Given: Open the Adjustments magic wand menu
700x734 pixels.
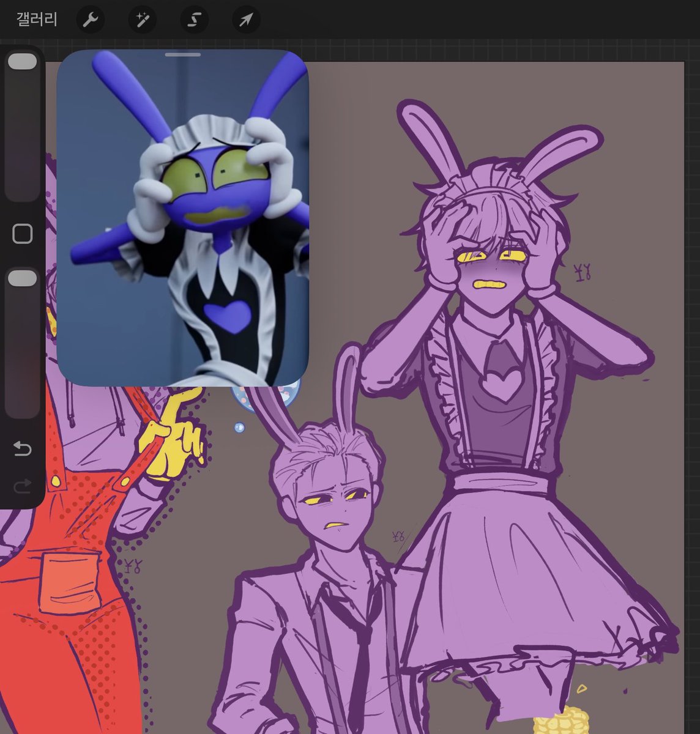Looking at the screenshot, I should click(142, 20).
